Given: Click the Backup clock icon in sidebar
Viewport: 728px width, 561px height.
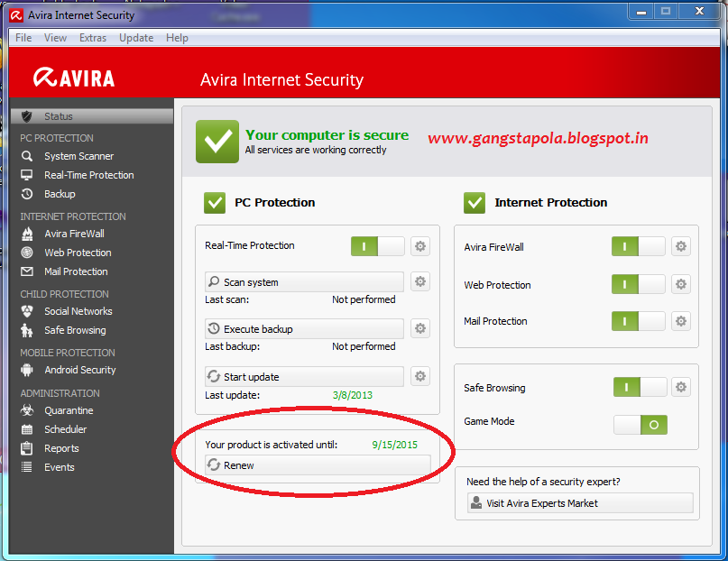Looking at the screenshot, I should (x=27, y=194).
